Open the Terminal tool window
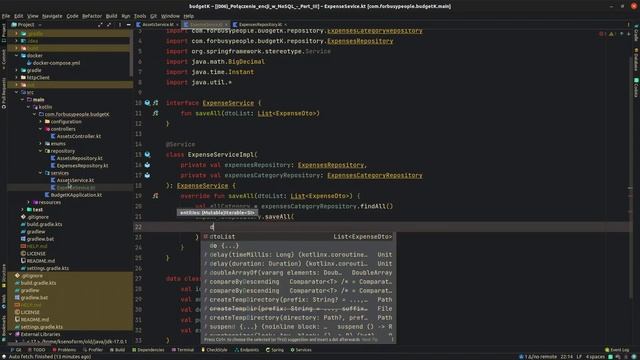This screenshot has width=640, height=360. (182, 350)
